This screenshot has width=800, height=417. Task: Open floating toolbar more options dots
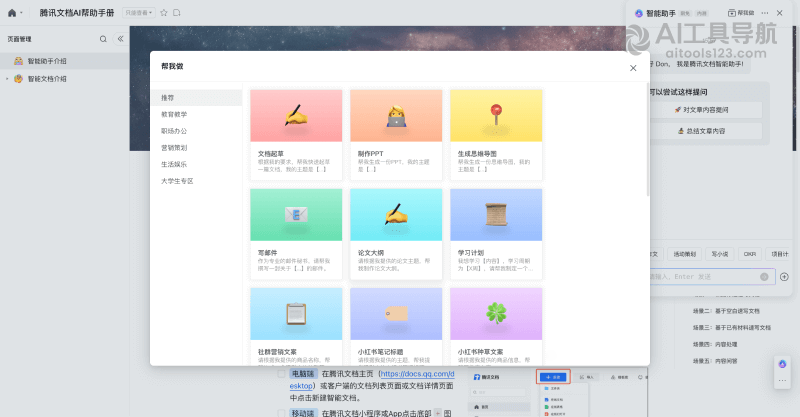(x=782, y=380)
